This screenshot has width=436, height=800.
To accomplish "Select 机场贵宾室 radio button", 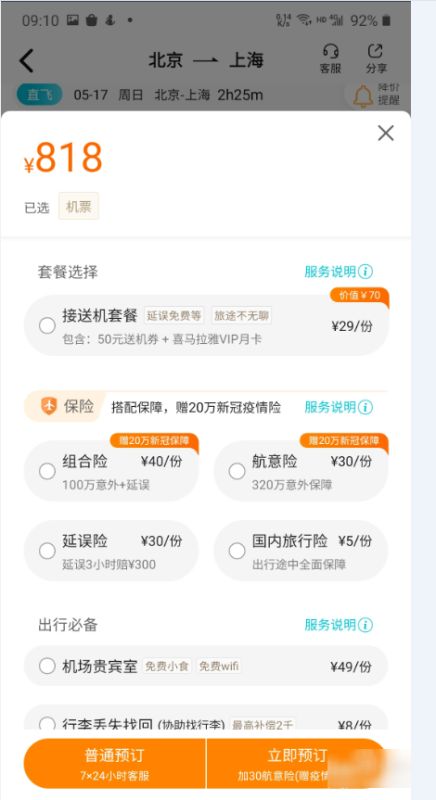I will [x=47, y=666].
